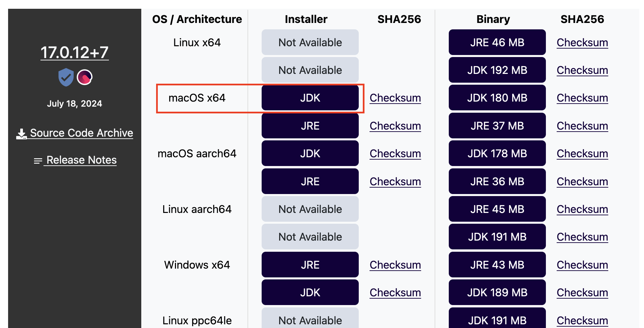Download the JDK installer for macOS aarch64
This screenshot has width=644, height=328.
pos(310,153)
